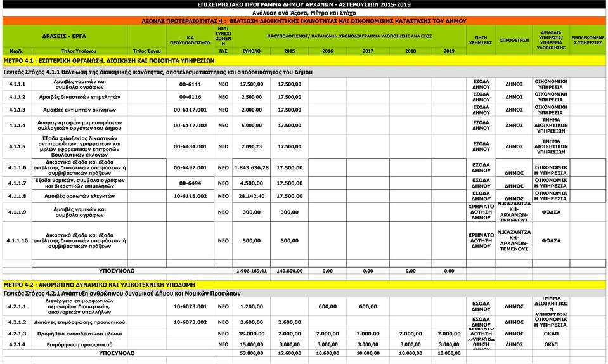Select the code cell '4.2.1.4'
Viewport: 608px width, 364px height.
click(x=17, y=344)
